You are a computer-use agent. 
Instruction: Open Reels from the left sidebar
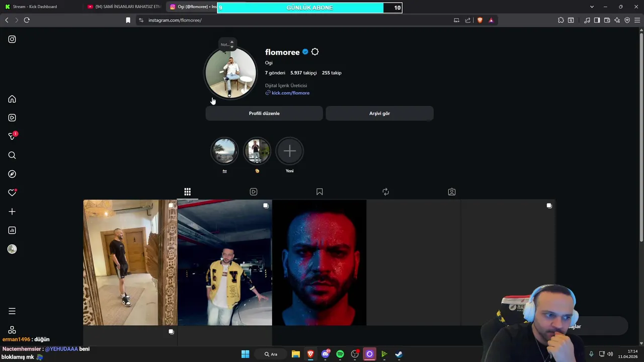(x=12, y=118)
